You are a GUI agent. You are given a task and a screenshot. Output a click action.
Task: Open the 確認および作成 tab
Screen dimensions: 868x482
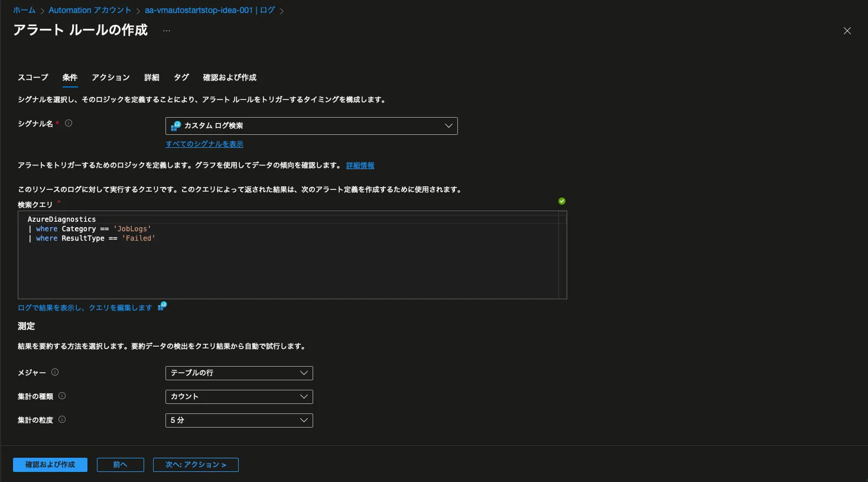tap(230, 77)
